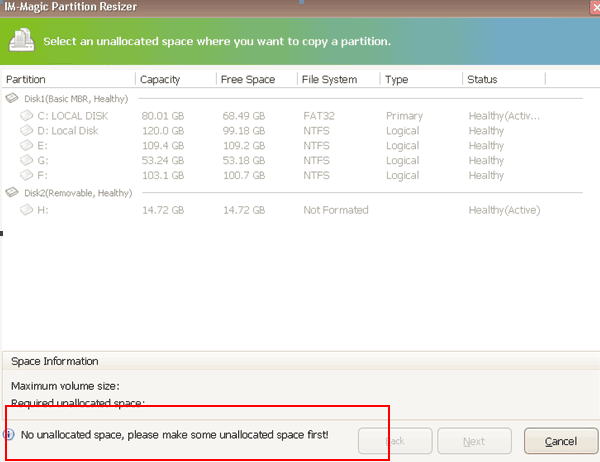Viewport: 600px width, 462px height.
Task: Click the Disk1 drive icon
Action: click(12, 98)
